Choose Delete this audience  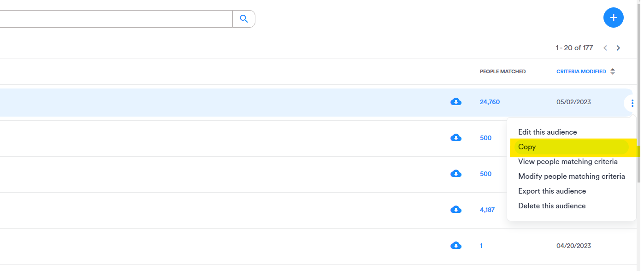(x=552, y=206)
